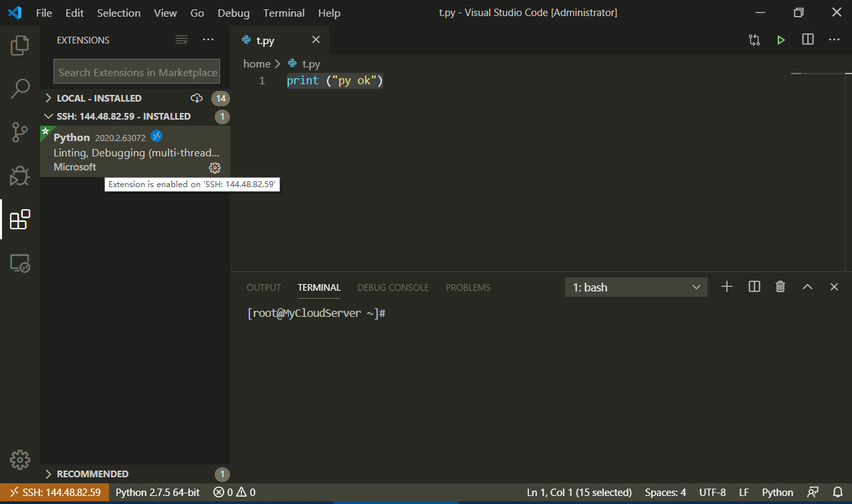This screenshot has height=504, width=852.
Task: Kill terminal with trash icon
Action: point(780,287)
